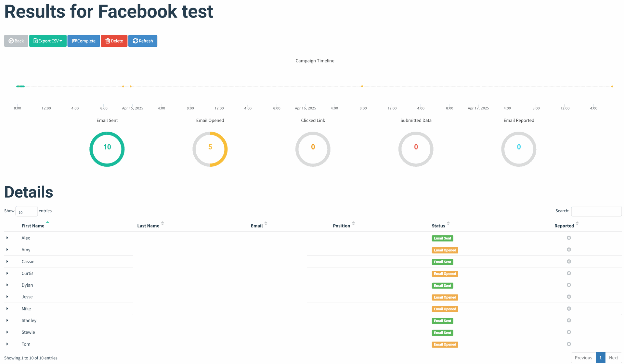Viewport: 624px width, 364px height.
Task: Click the Back arrow button
Action: coord(16,41)
